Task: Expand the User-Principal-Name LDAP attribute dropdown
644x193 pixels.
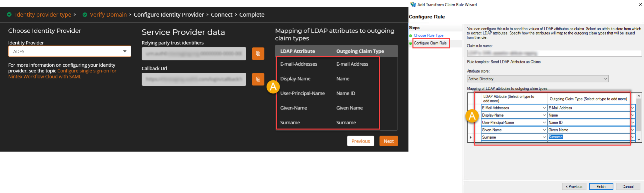Action: (544, 123)
